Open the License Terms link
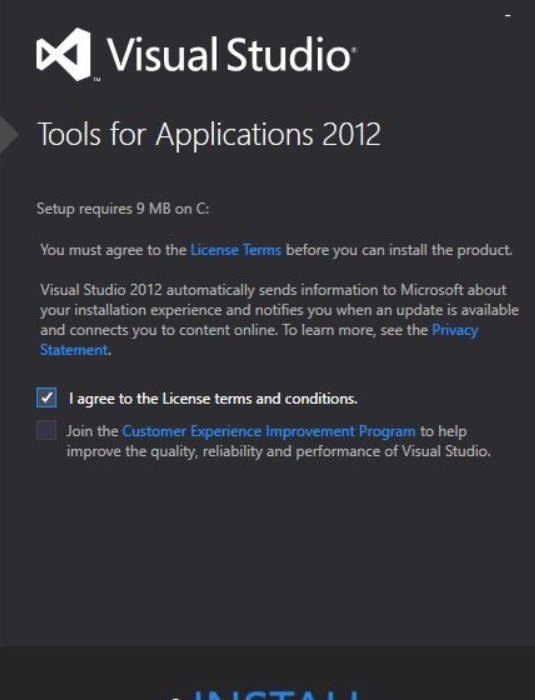The width and height of the screenshot is (535, 700). [x=236, y=250]
